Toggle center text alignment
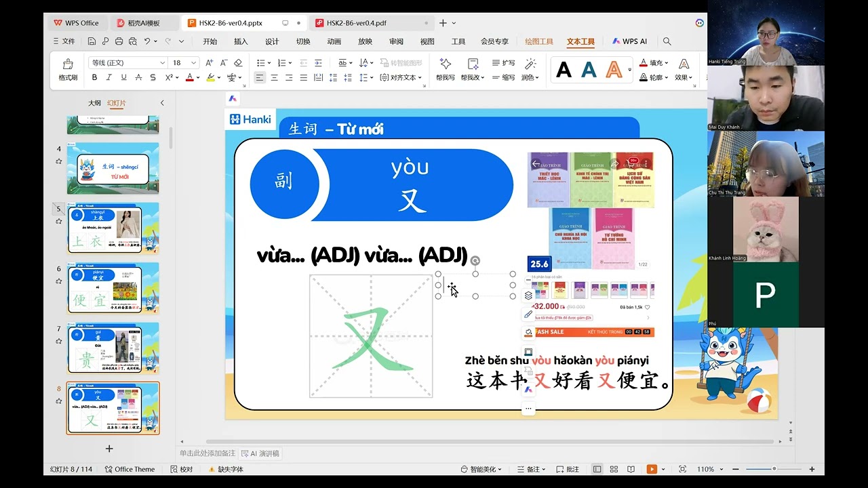Viewport: 868px width, 488px height. point(274,77)
